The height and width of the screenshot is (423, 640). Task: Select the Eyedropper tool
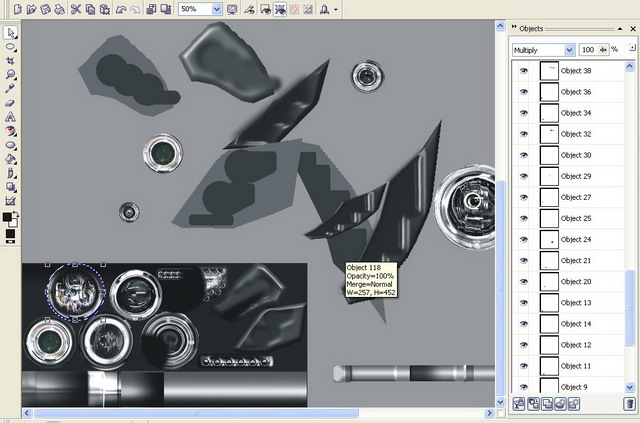tap(10, 88)
